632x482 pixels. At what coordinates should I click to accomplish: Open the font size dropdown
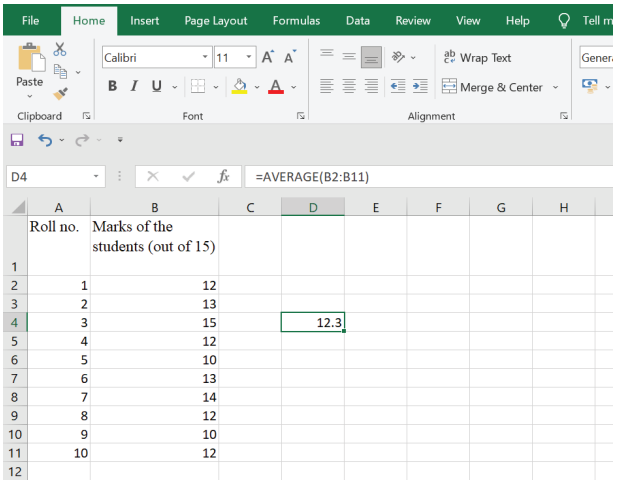tap(249, 58)
